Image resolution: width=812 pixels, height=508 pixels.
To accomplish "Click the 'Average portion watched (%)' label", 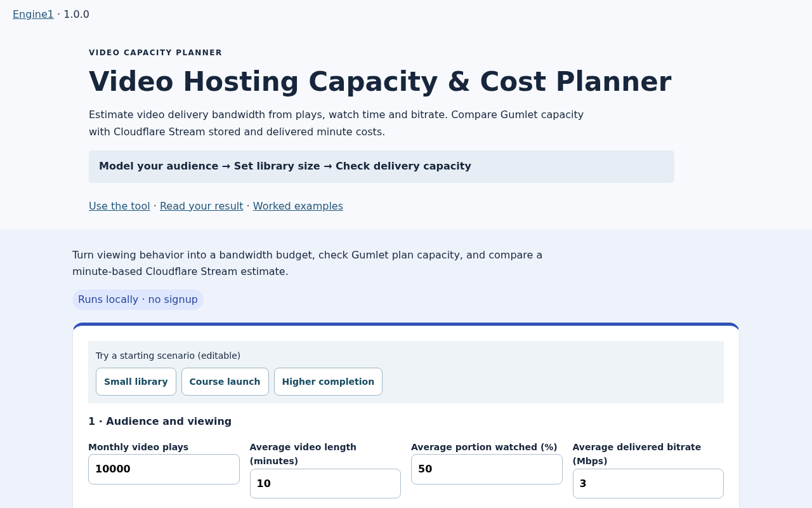I will 484,447.
